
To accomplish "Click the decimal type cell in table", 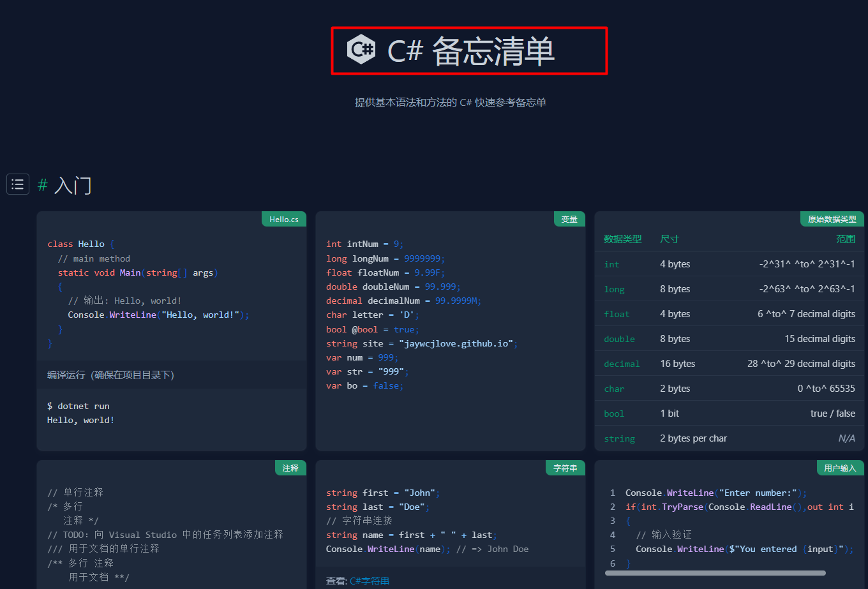I will pos(622,364).
